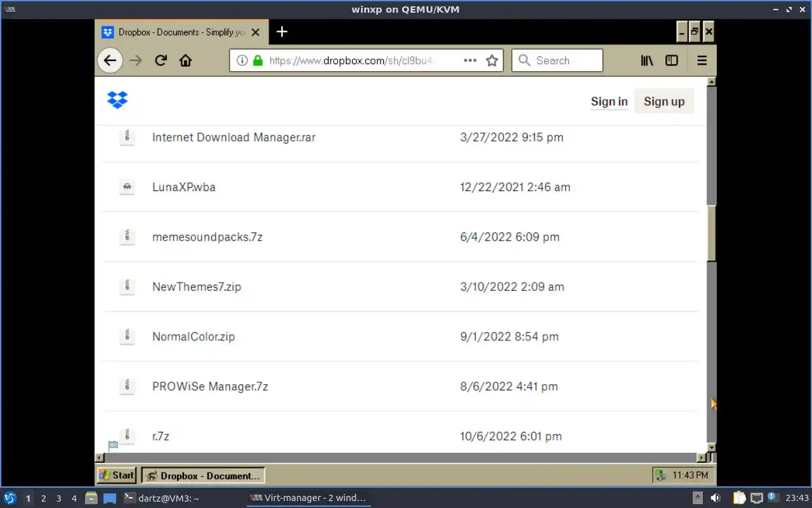This screenshot has width=812, height=508.
Task: Open the host file manager icon
Action: click(91, 498)
